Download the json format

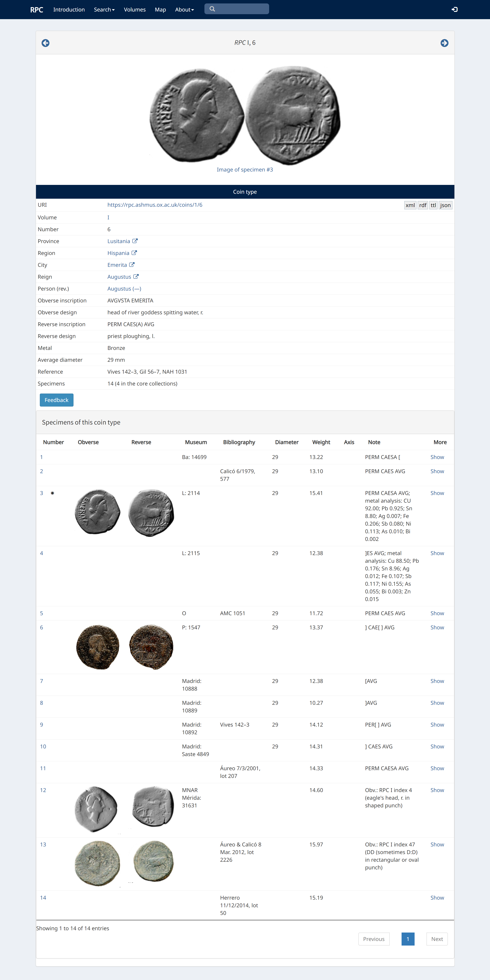click(x=445, y=205)
